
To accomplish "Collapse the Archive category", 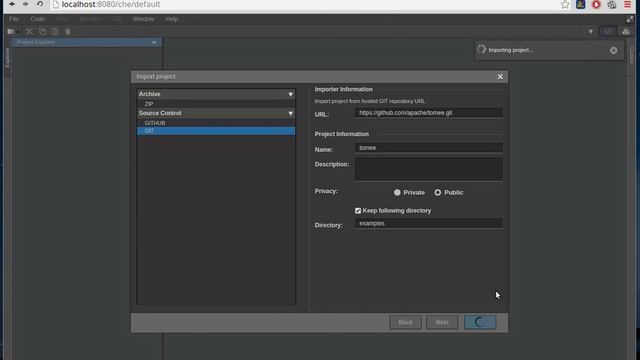I will (291, 94).
